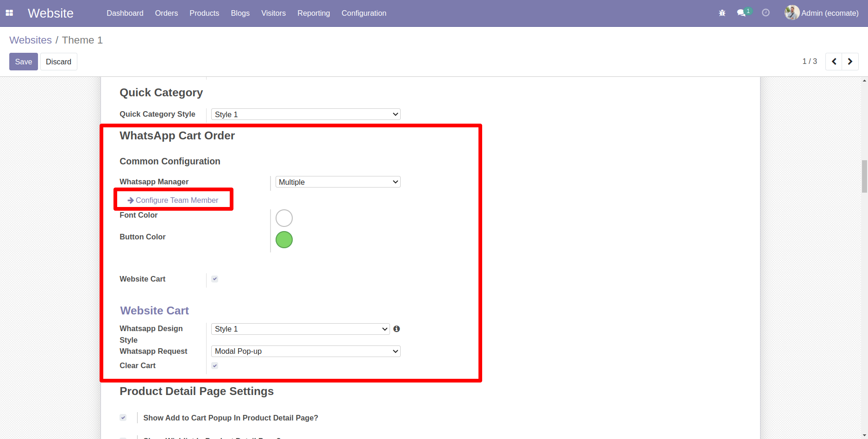Open the apps grid menu icon

click(x=9, y=13)
